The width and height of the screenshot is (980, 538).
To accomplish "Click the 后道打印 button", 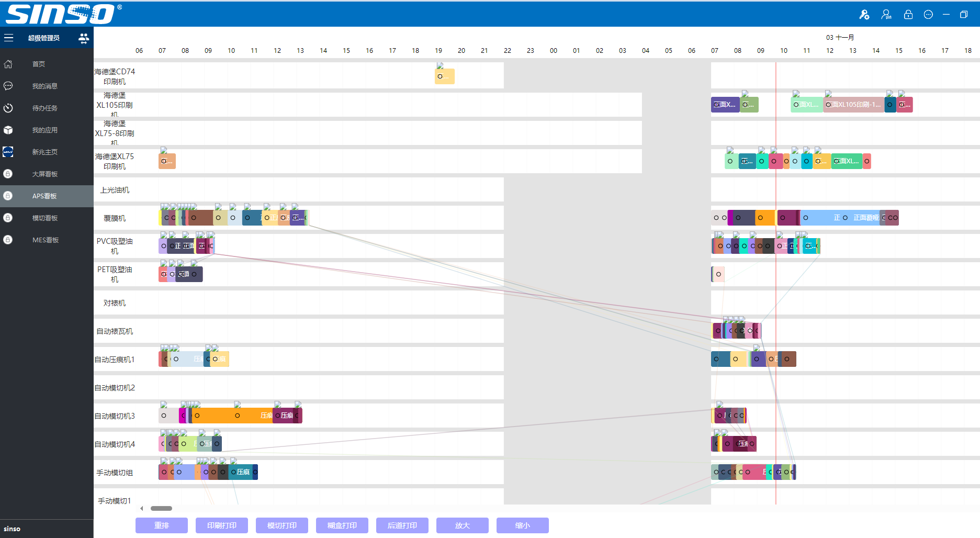I will tap(402, 525).
